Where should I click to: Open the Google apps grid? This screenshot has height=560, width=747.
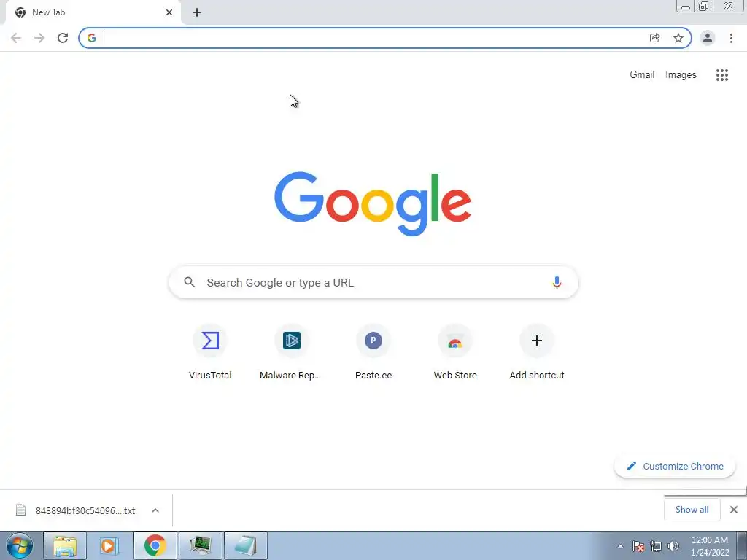pos(722,75)
